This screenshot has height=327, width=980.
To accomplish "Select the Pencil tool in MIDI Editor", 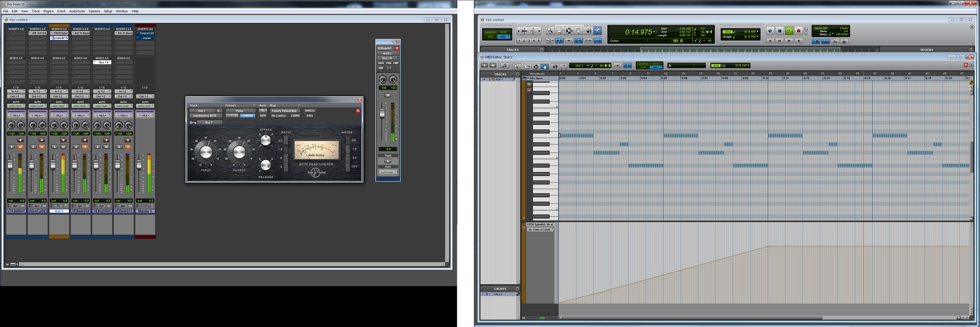I will pyautogui.click(x=563, y=66).
